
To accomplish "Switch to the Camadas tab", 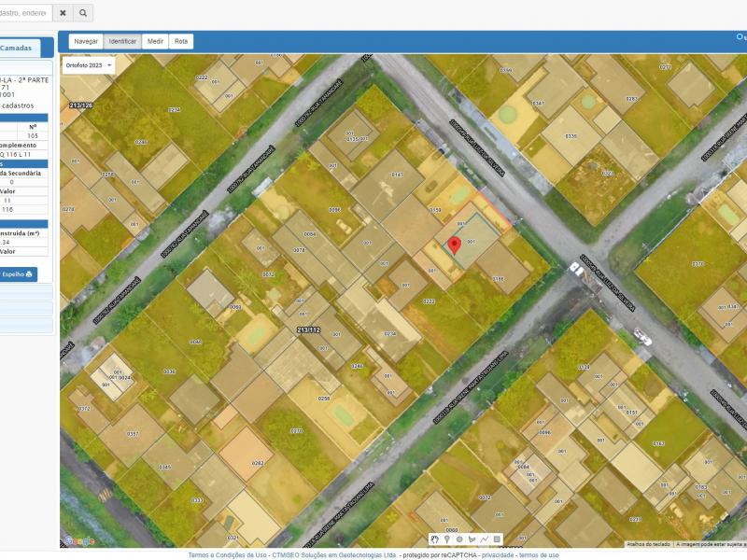I will click(17, 48).
